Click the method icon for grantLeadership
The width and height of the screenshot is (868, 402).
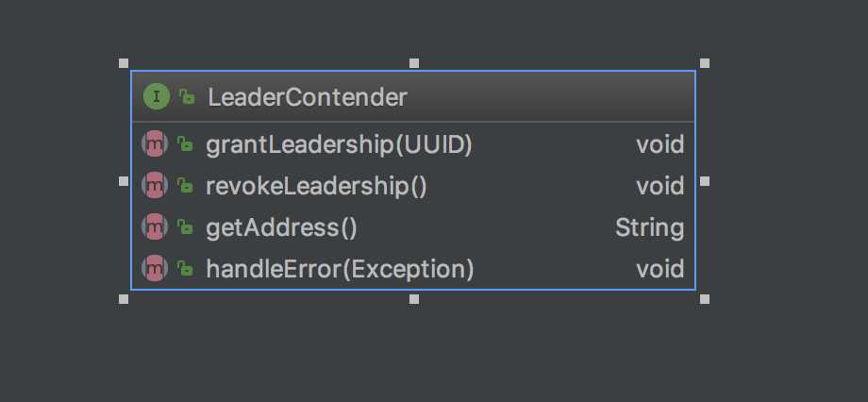click(155, 144)
